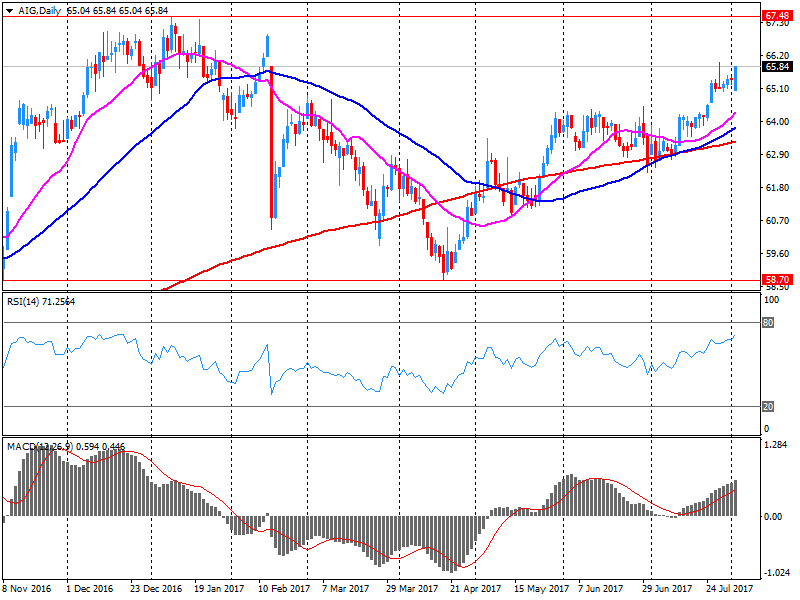Click the 61.80 price axis value

coord(777,188)
